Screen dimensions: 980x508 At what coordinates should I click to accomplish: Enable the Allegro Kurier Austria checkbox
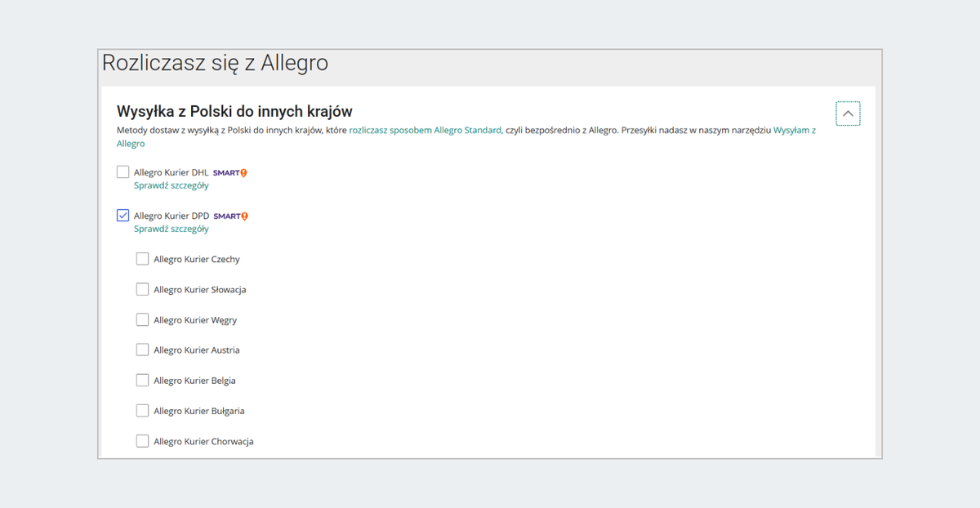tap(142, 350)
